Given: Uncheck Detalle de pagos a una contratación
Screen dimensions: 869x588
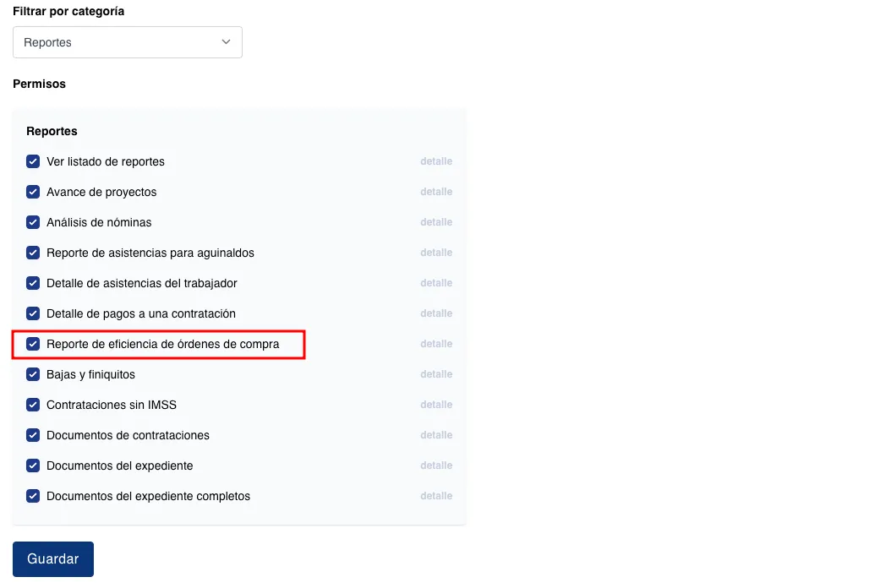Looking at the screenshot, I should 33,313.
